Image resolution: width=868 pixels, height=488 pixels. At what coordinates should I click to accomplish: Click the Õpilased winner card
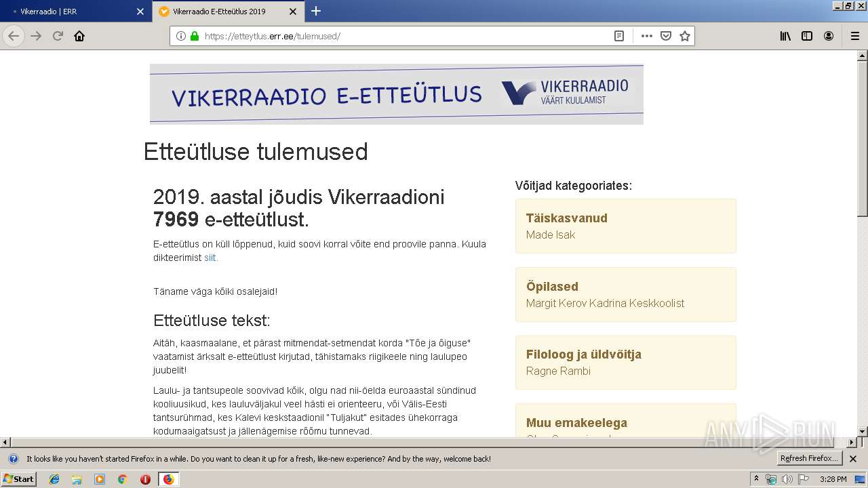625,294
